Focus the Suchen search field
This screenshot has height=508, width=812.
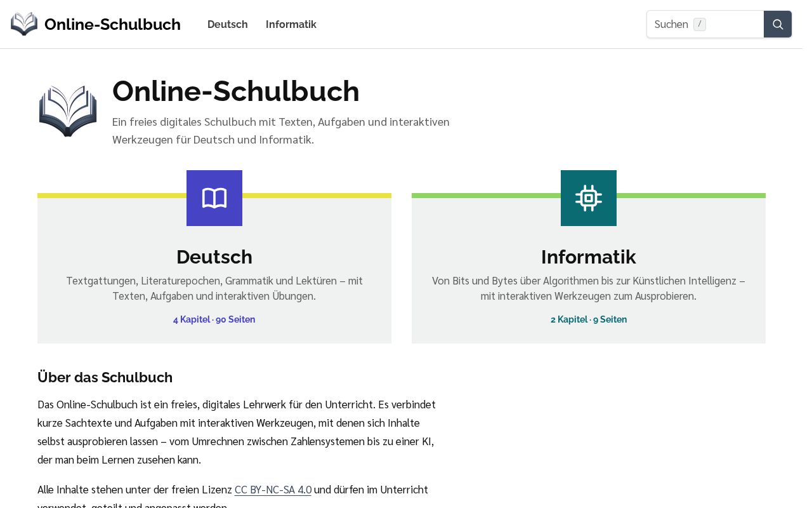705,24
